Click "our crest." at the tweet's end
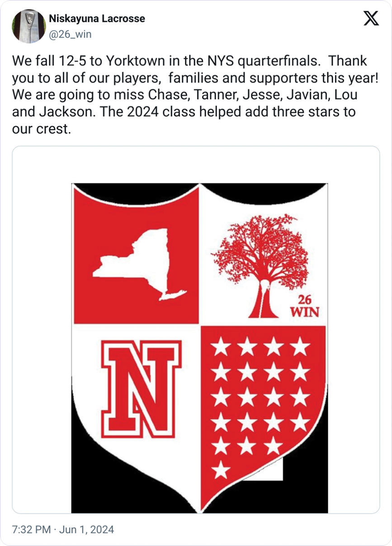Image resolution: width=392 pixels, height=546 pixels. [41, 128]
